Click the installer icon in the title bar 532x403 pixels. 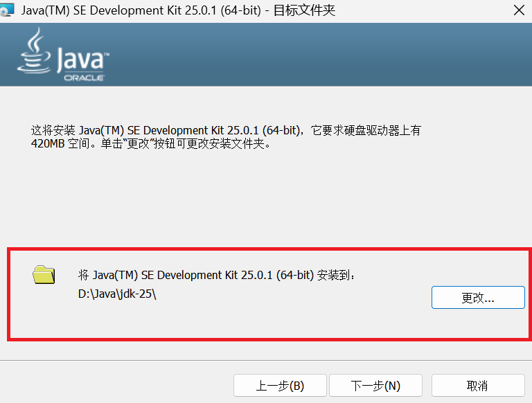7,10
